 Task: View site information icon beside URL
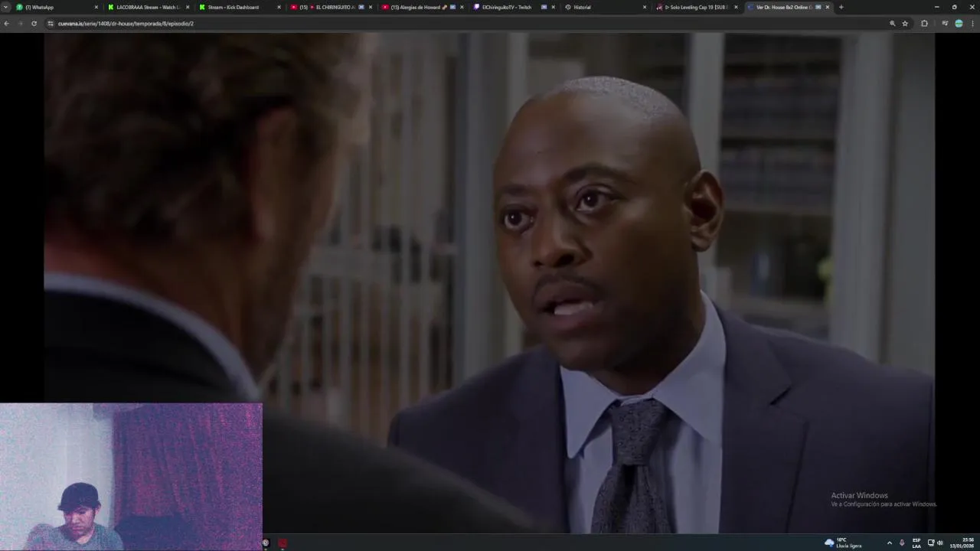51,24
